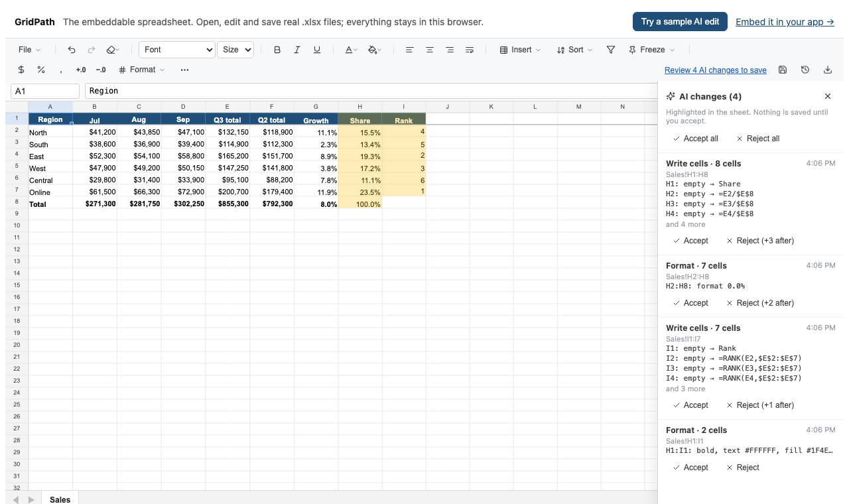Expand the number Format dropdown

(141, 70)
